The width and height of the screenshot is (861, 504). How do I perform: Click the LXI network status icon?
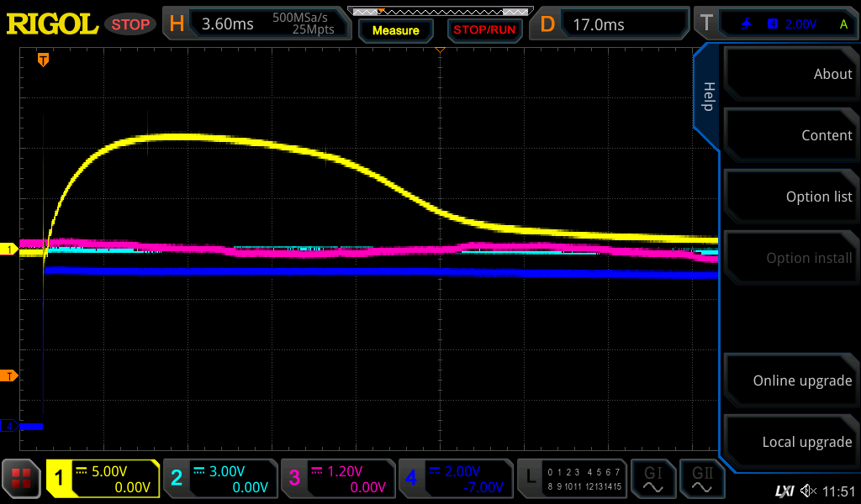pyautogui.click(x=784, y=491)
